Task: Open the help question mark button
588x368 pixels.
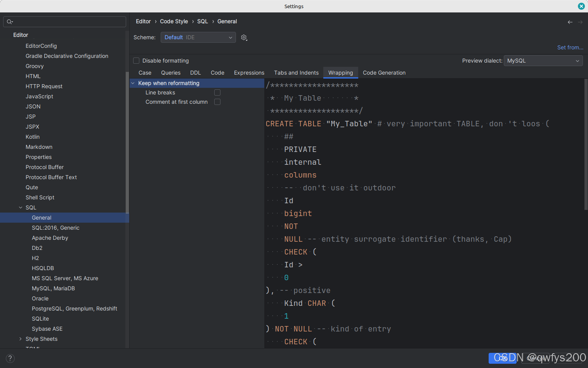Action: [10, 358]
